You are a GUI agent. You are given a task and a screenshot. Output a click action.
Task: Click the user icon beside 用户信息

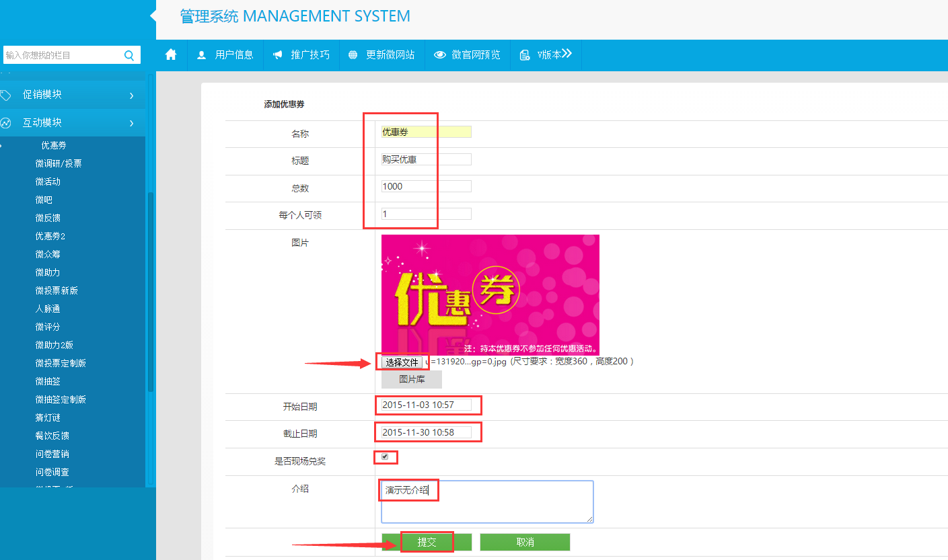click(202, 55)
